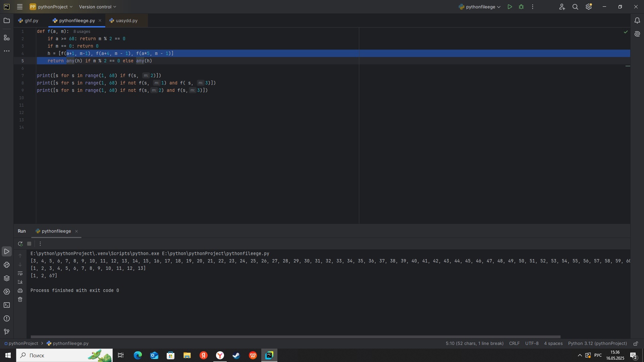Open Search Everywhere magnifier icon
The height and width of the screenshot is (362, 644).
(575, 7)
